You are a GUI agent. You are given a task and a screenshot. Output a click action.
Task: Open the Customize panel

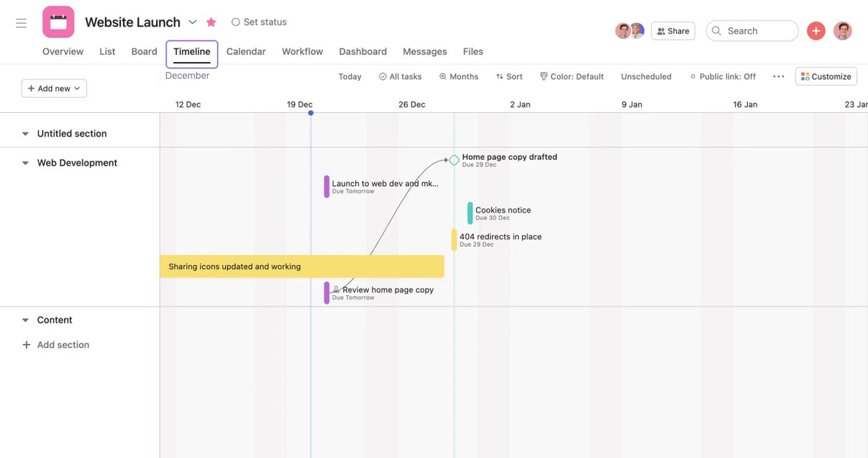pos(826,76)
